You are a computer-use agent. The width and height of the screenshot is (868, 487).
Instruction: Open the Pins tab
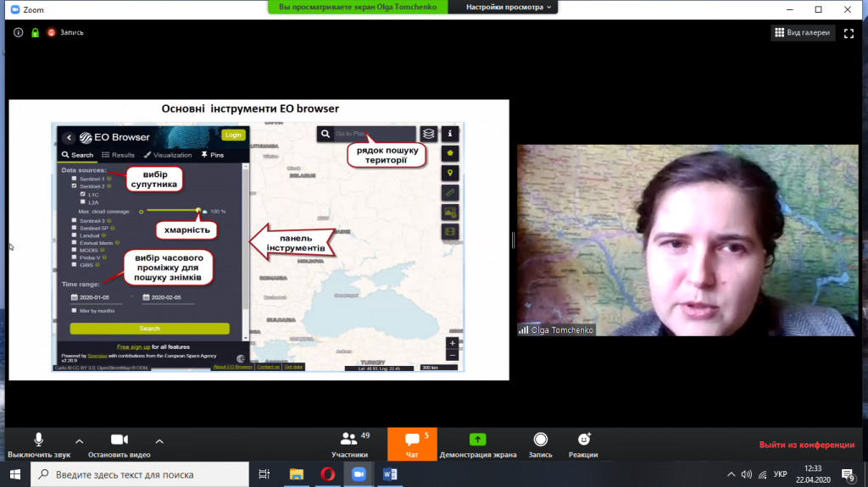pos(213,155)
